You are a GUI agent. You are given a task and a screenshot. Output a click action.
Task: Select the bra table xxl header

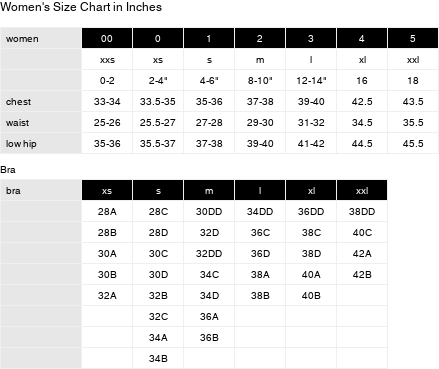click(x=362, y=191)
